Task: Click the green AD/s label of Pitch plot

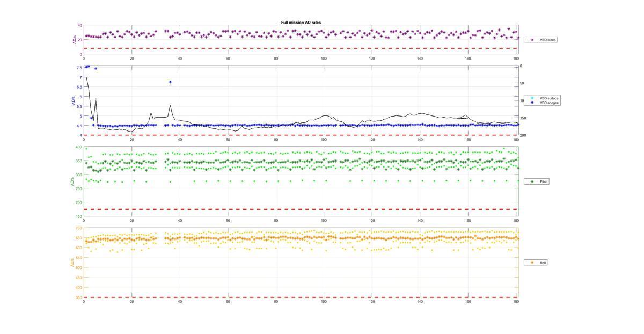Action: 72,182
